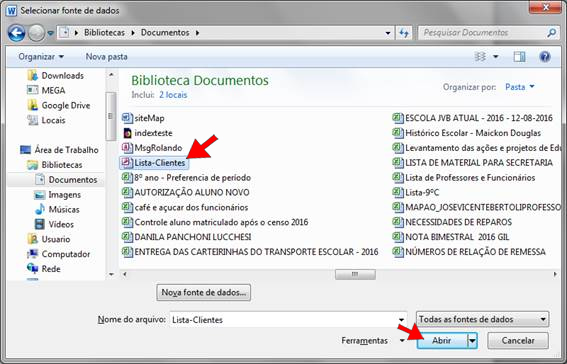
Task: Click the file list scroll right arrow
Action: pyautogui.click(x=555, y=274)
